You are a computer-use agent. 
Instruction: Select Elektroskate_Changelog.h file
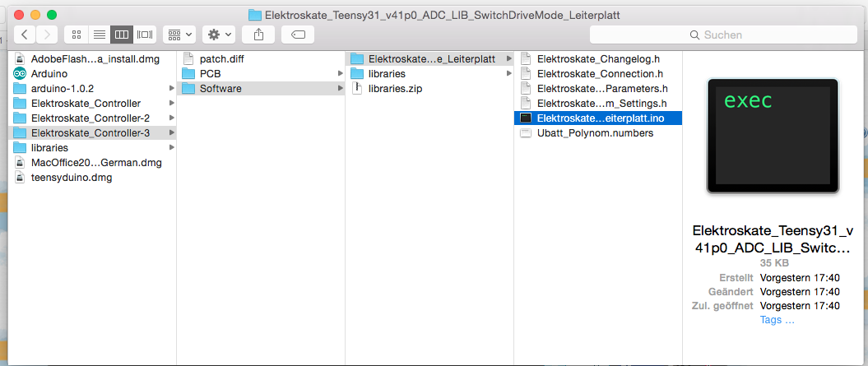point(598,58)
